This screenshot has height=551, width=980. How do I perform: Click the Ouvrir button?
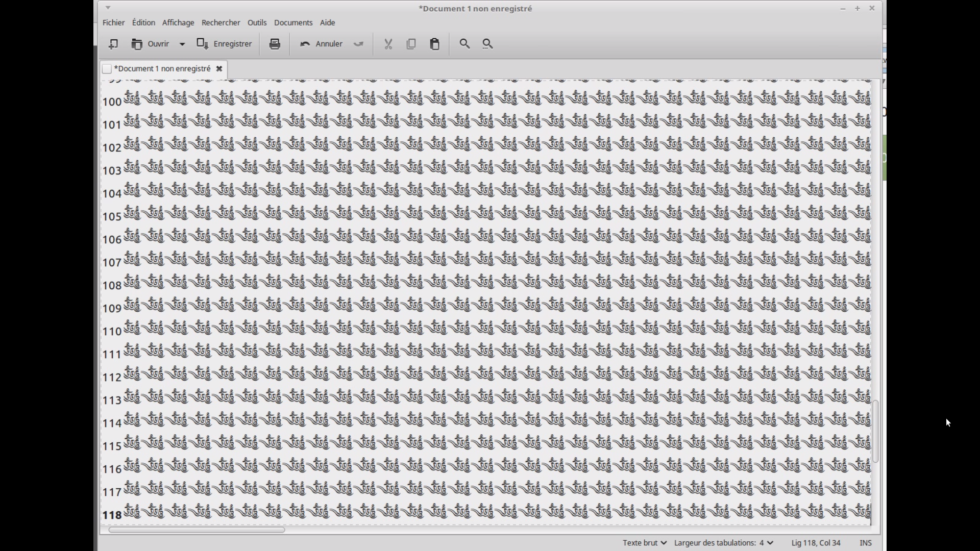click(151, 44)
